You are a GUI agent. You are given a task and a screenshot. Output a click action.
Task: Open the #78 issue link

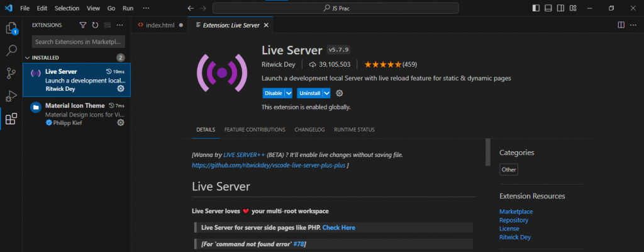pos(299,244)
